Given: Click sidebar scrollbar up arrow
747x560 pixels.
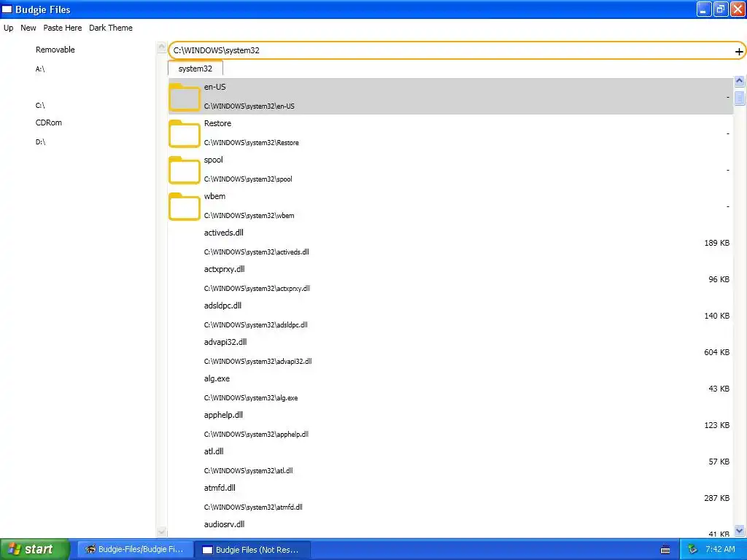Looking at the screenshot, I should click(x=161, y=47).
